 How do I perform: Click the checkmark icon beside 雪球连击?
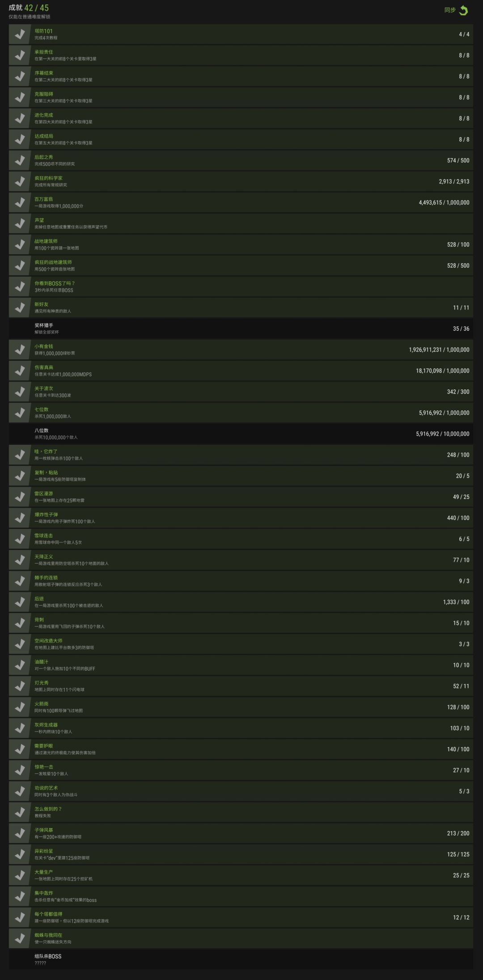click(x=20, y=539)
